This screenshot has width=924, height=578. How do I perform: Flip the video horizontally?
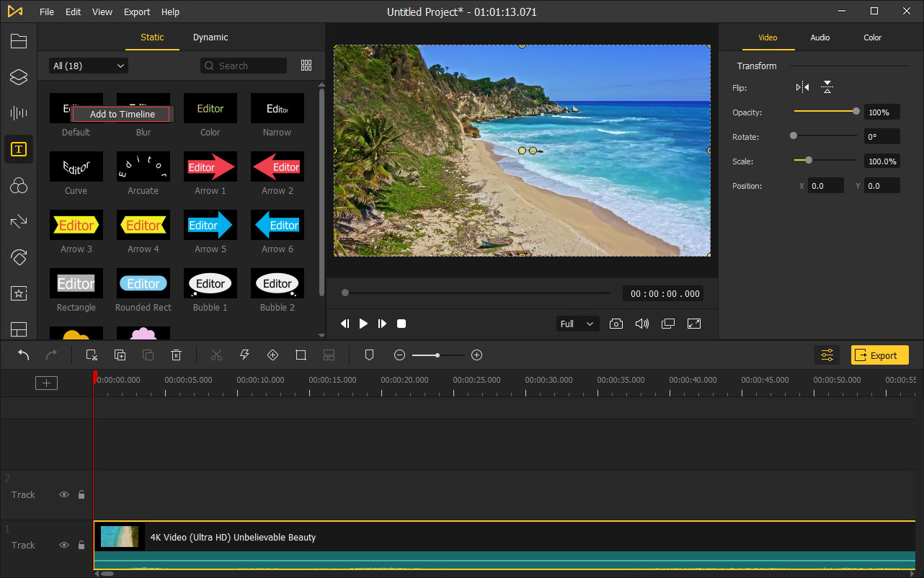[802, 87]
